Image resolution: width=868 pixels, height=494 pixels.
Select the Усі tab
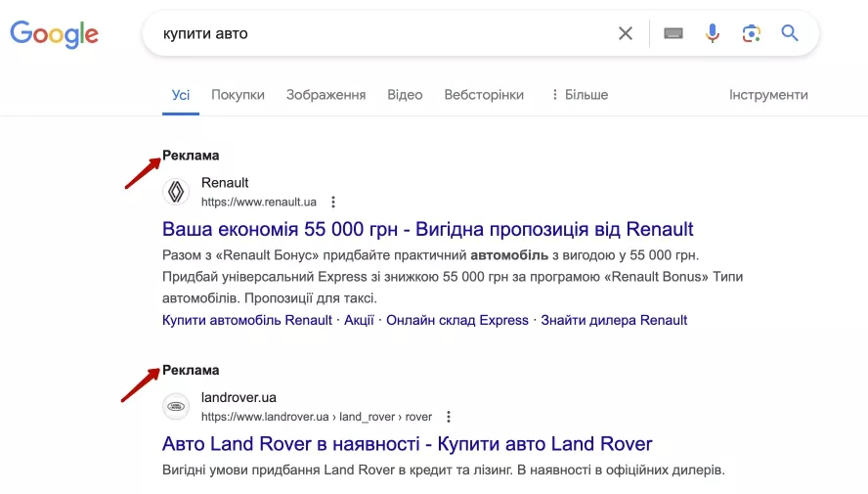pyautogui.click(x=181, y=95)
